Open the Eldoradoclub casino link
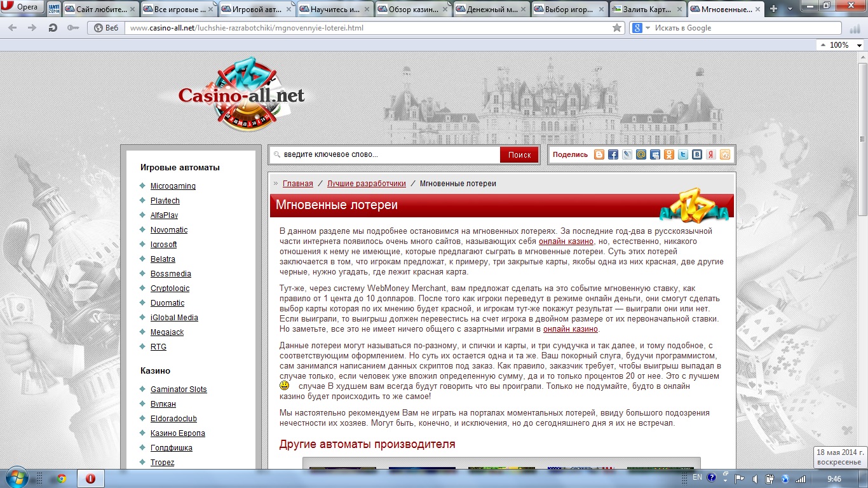 coord(173,419)
